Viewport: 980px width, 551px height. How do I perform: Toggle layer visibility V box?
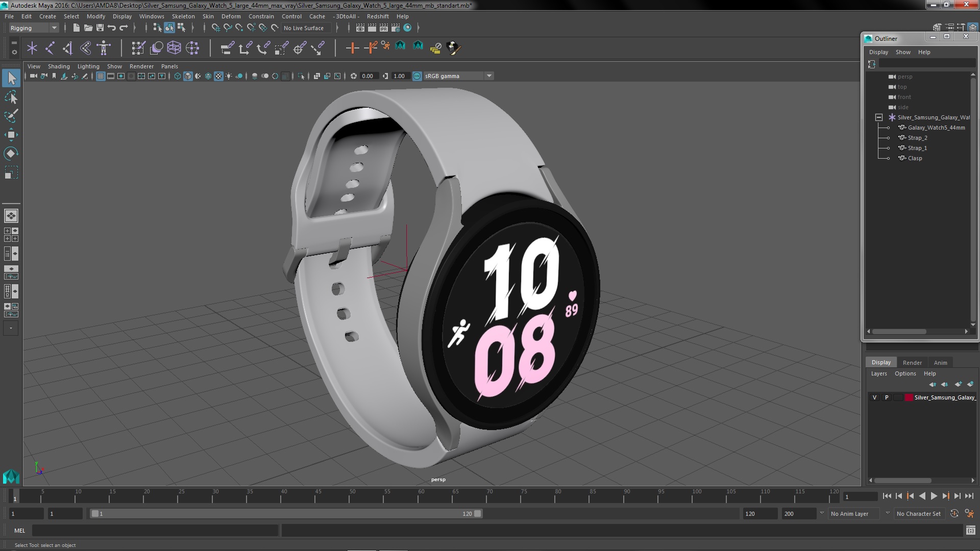(x=875, y=397)
